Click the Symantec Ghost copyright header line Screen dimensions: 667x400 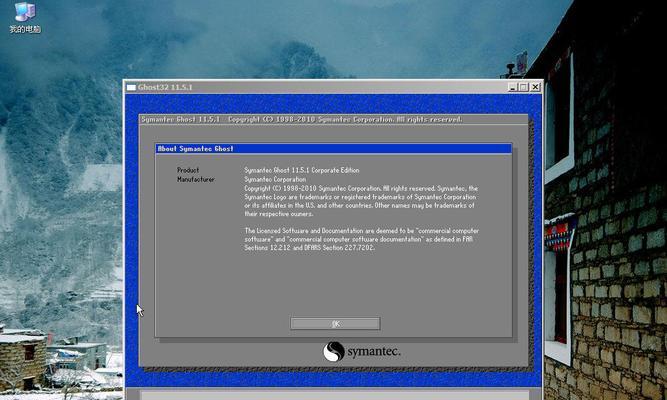302,120
